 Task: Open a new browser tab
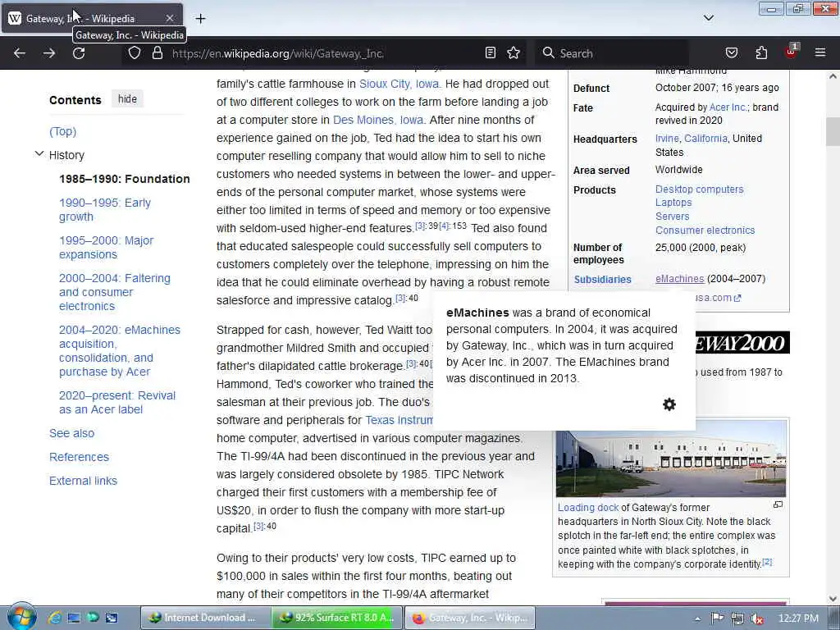click(x=200, y=19)
